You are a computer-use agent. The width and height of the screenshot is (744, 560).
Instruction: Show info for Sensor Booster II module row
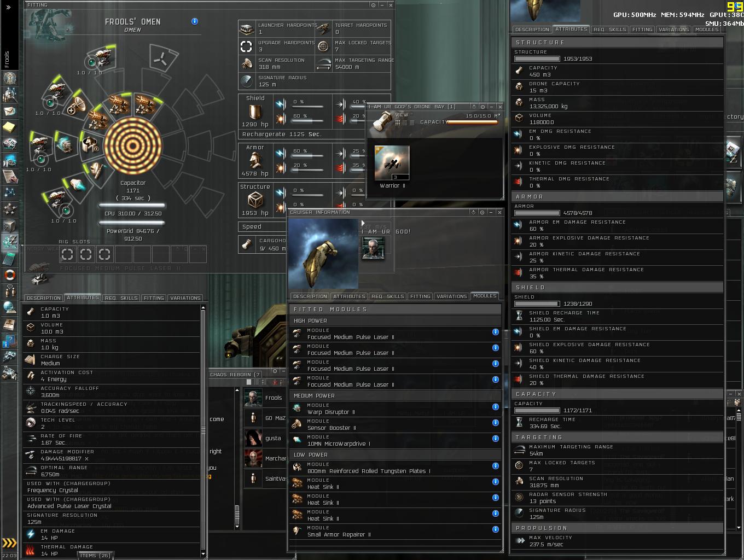click(x=495, y=423)
